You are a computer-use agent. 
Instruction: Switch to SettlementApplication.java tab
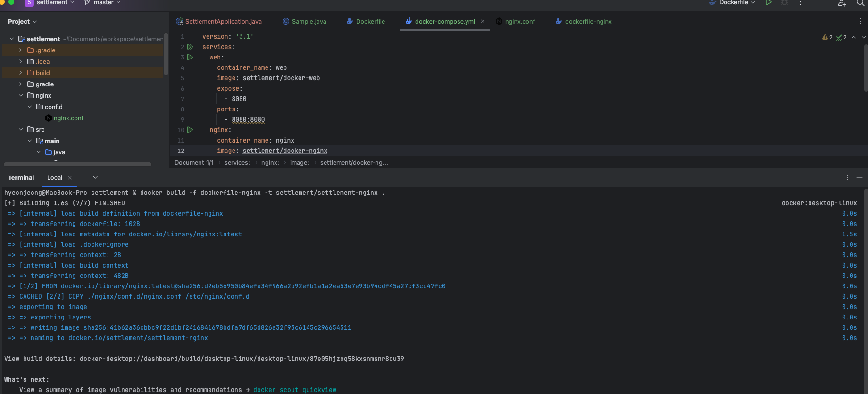(x=219, y=21)
